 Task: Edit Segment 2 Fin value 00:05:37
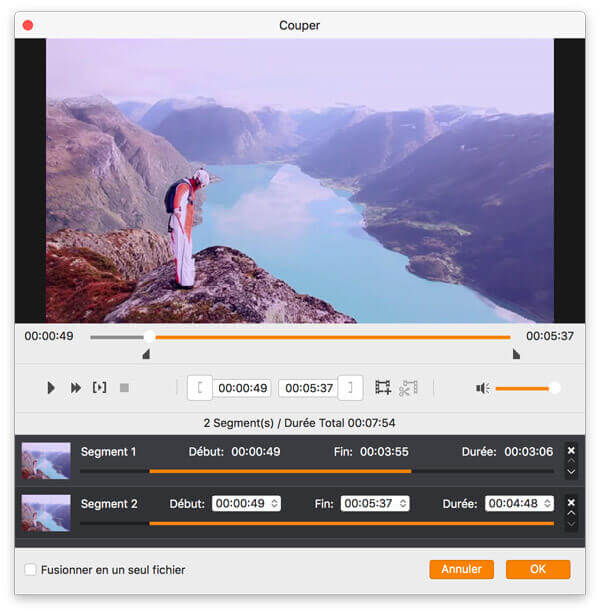click(x=368, y=504)
